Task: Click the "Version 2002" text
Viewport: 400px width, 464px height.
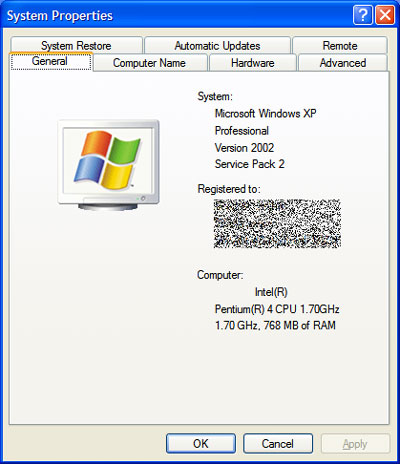Action: pos(244,148)
